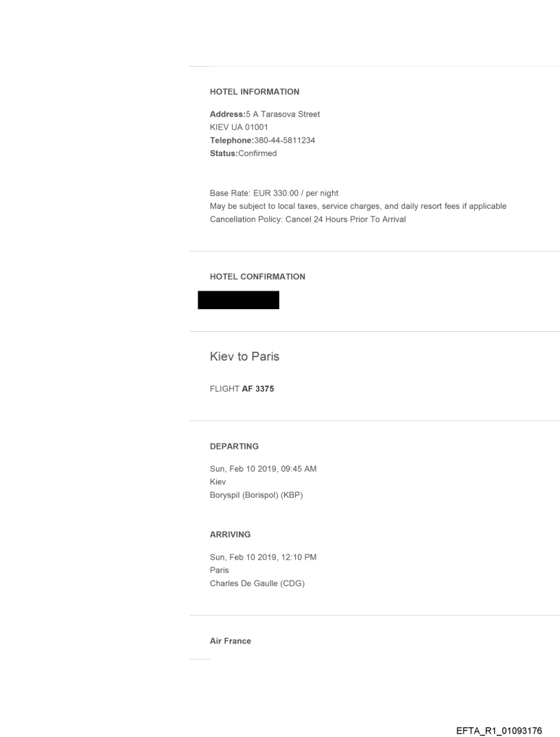Click the telephone number 380-44-5811234
Viewport: 560px width, 737px height.
[285, 140]
